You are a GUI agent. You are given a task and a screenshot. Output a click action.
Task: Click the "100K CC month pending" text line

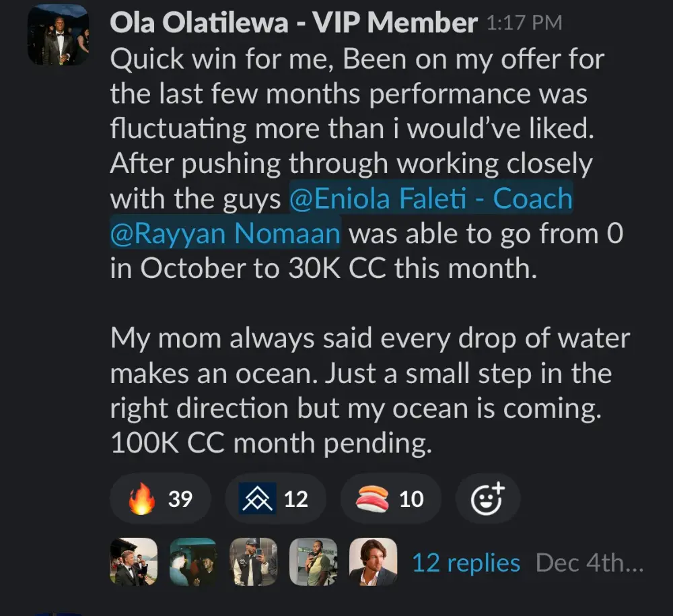point(271,444)
